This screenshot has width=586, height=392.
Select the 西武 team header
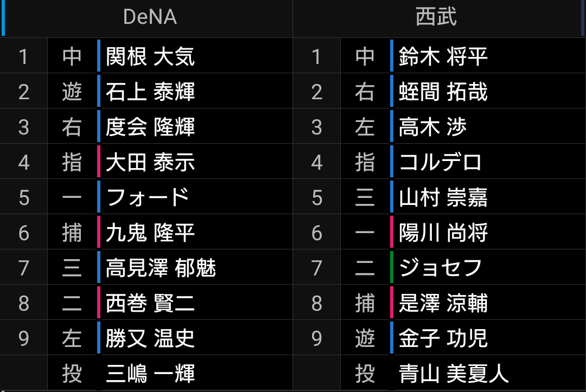436,17
